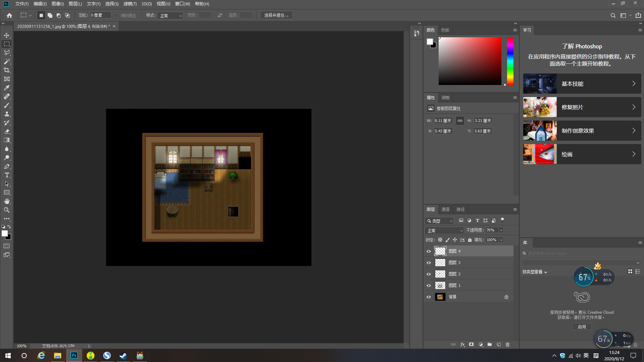Select the Clone Stamp tool
Image resolution: width=644 pixels, height=362 pixels.
(7, 114)
